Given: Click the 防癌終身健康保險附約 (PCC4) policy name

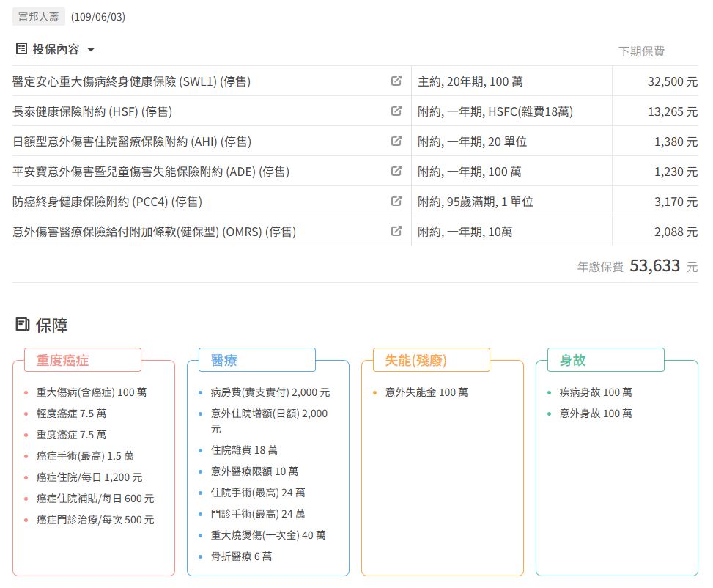Looking at the screenshot, I should pyautogui.click(x=107, y=202).
